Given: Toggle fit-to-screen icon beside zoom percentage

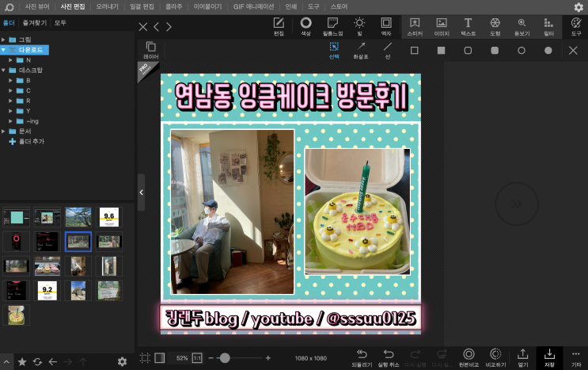Looking at the screenshot, I should [x=159, y=358].
